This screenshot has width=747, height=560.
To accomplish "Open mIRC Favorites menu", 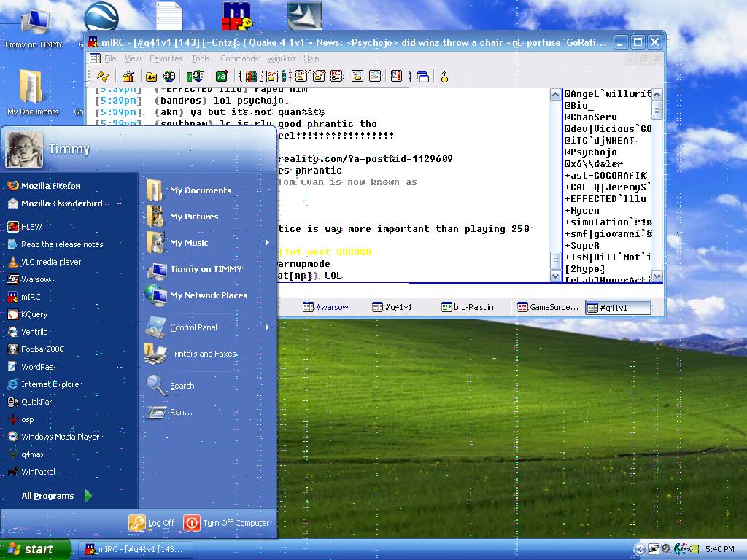I will 166,58.
